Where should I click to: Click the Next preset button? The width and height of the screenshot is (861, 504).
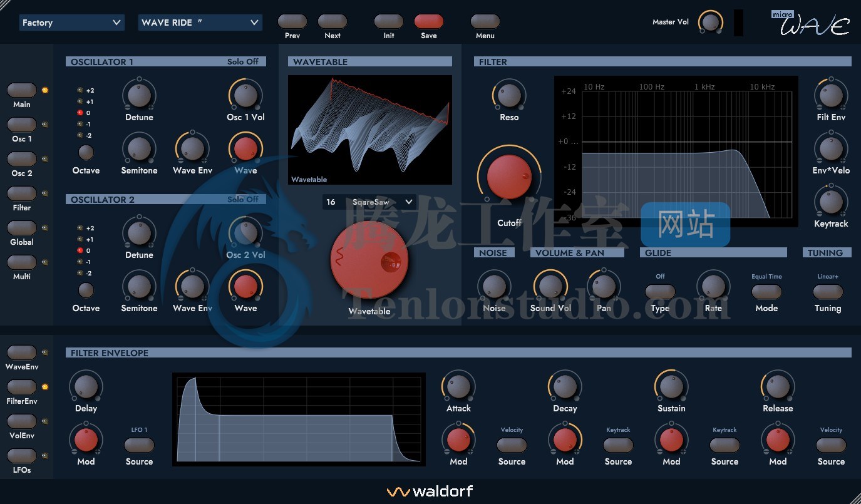coord(332,22)
